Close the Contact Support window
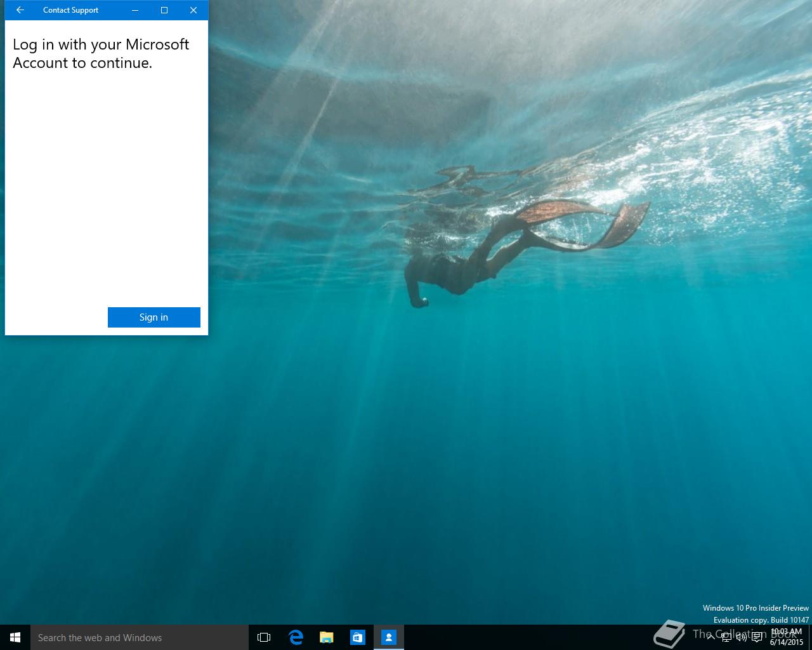The width and height of the screenshot is (812, 650). coord(193,10)
